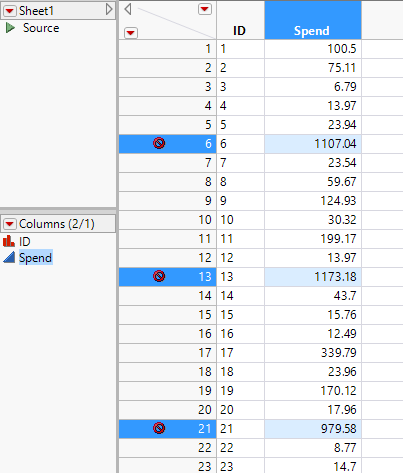Click the Spend cell 339.79
403x473 pixels.
pos(313,353)
